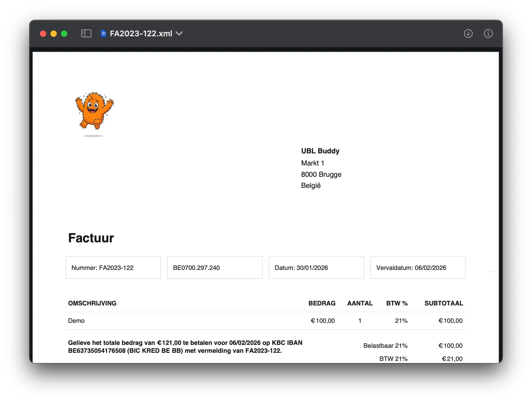The image size is (532, 402).
Task: Click the payment instruction text with IBAN
Action: (185, 346)
